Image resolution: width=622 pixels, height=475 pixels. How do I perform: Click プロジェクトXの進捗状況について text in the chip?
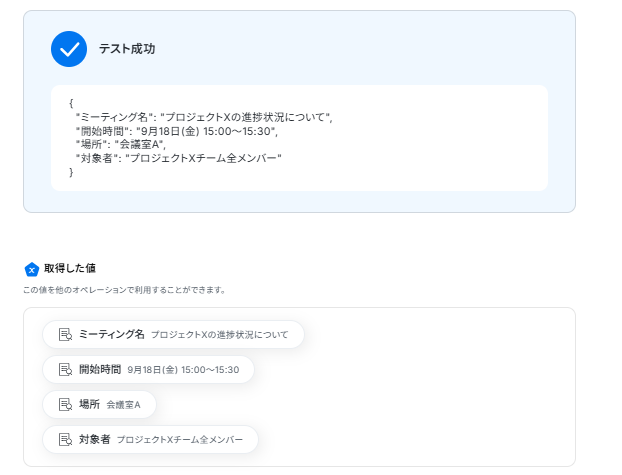[219, 335]
